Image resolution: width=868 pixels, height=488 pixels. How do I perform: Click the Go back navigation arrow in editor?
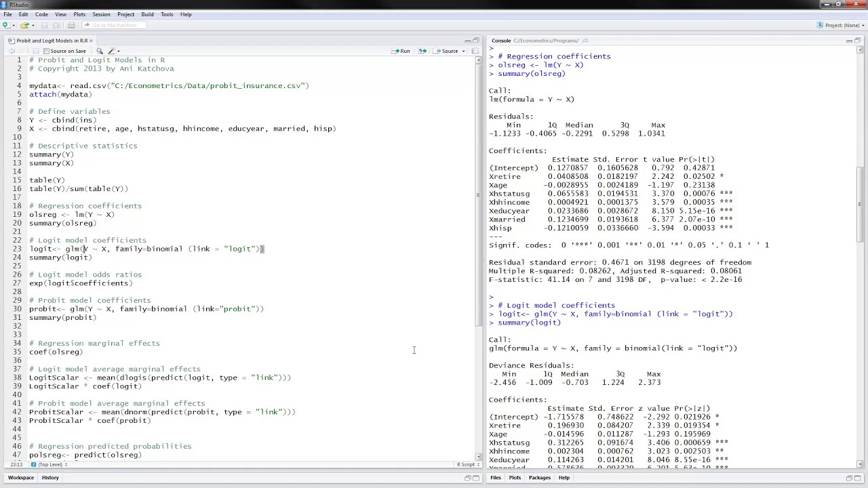point(11,51)
